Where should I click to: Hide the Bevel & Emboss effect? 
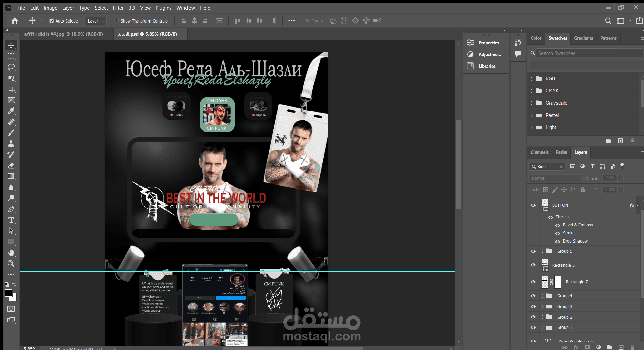(558, 225)
